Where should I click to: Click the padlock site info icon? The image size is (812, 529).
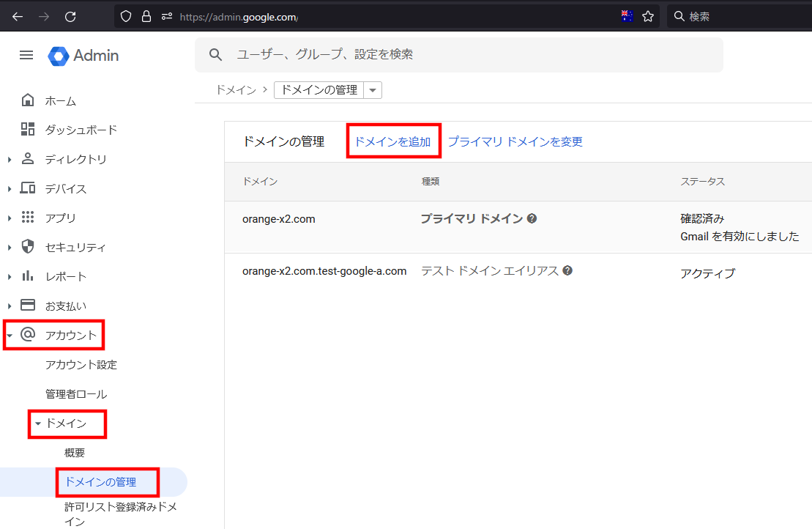(x=146, y=16)
